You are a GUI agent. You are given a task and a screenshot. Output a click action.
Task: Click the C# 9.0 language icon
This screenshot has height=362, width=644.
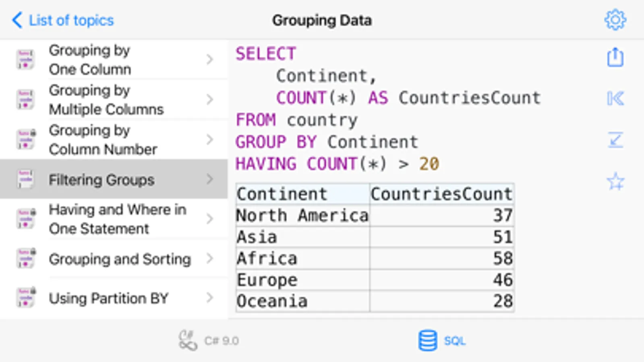coord(188,341)
